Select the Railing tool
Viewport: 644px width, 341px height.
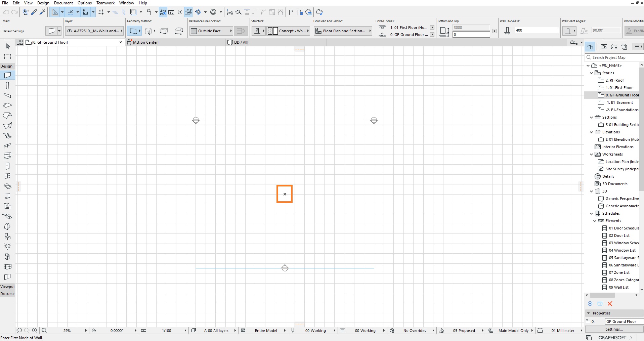click(x=7, y=146)
